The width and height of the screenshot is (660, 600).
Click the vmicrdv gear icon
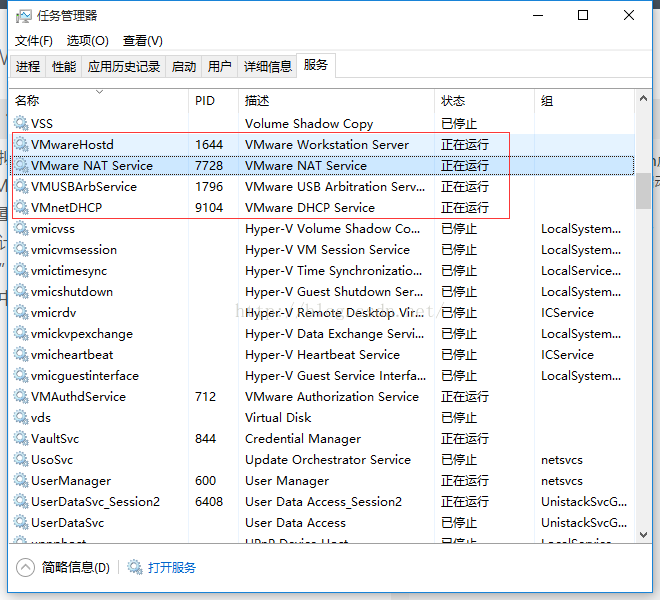click(21, 312)
